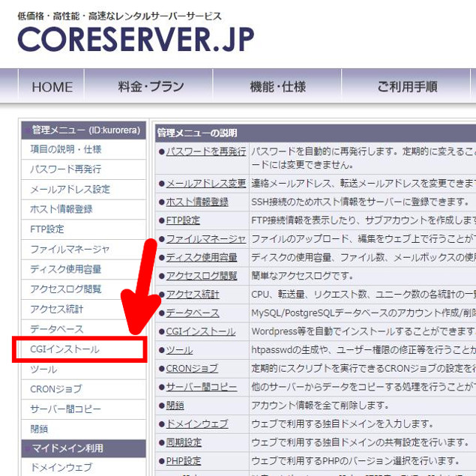Open ホスト情報登録 in sidebar menu
Screen dimensions: 476x476
(x=84, y=209)
